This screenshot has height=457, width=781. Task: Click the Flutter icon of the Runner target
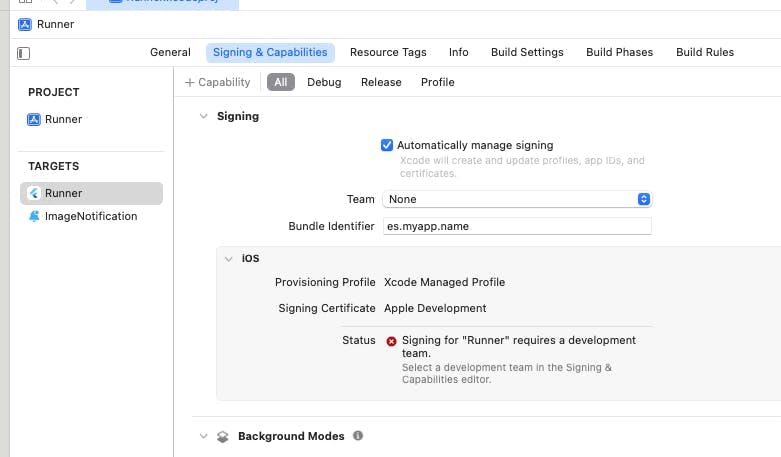click(34, 193)
